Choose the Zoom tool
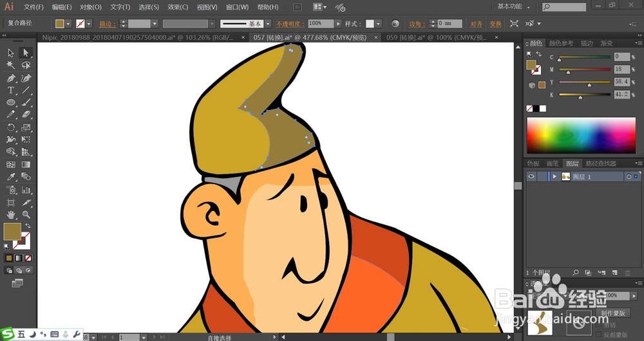Viewport: 644px width, 341px height. [x=26, y=214]
